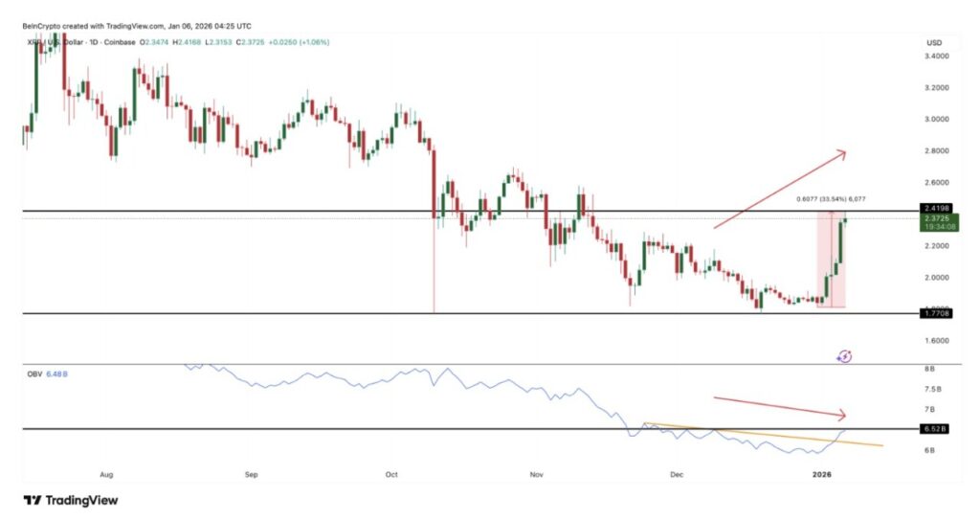Screen dimensions: 980x520
Task: Click the Coinbase exchange name in legend
Action: pos(117,44)
